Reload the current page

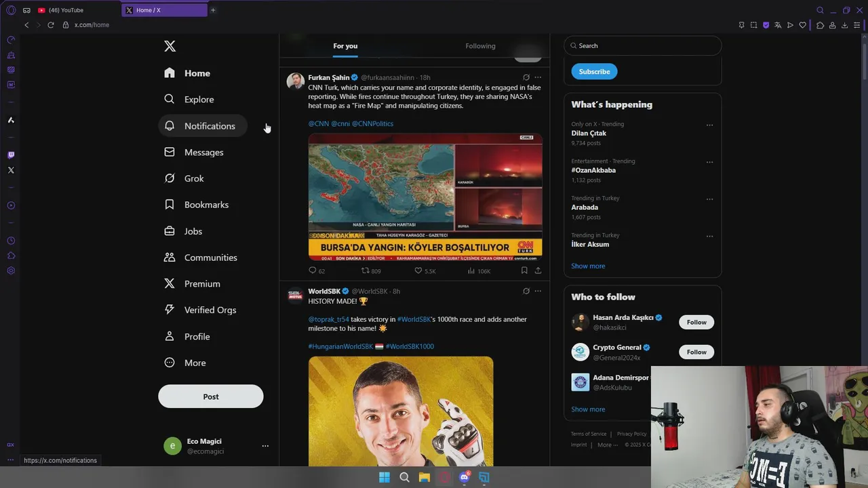51,25
